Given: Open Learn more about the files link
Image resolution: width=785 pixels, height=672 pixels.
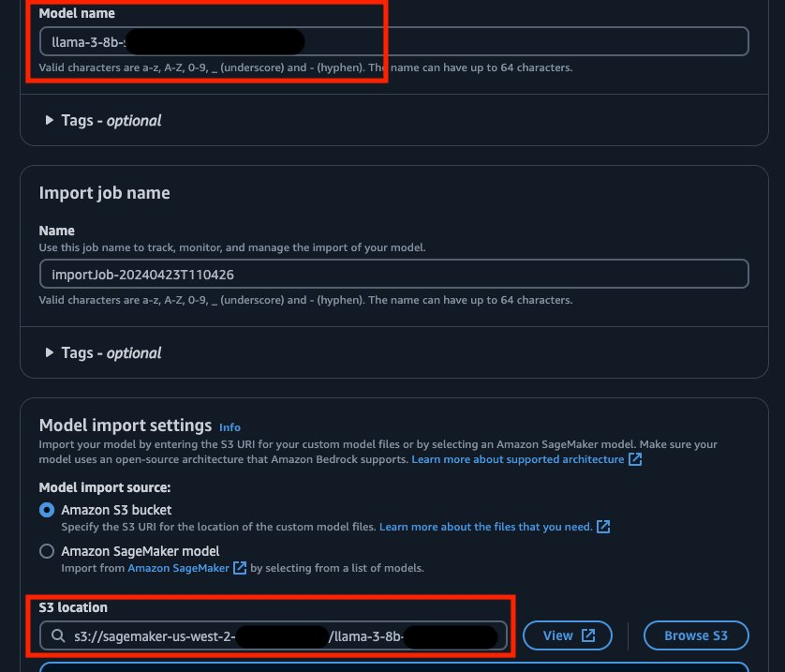Looking at the screenshot, I should click(485, 527).
